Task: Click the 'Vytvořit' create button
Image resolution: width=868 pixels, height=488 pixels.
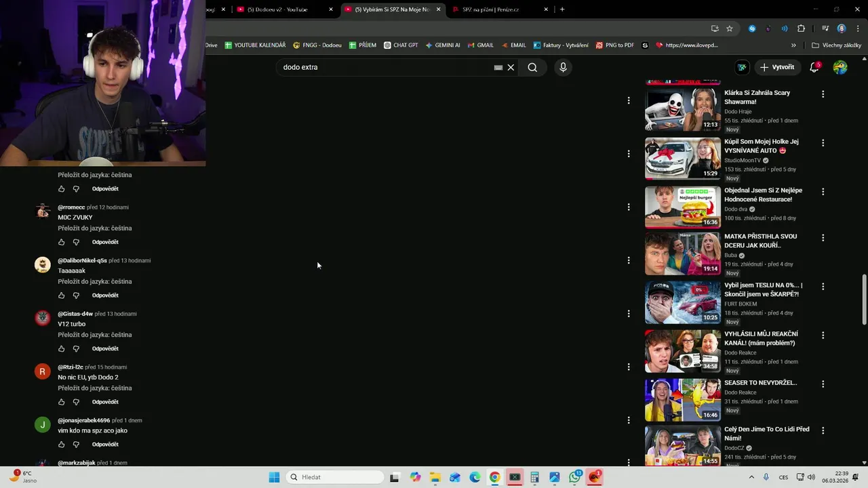Action: [x=776, y=67]
